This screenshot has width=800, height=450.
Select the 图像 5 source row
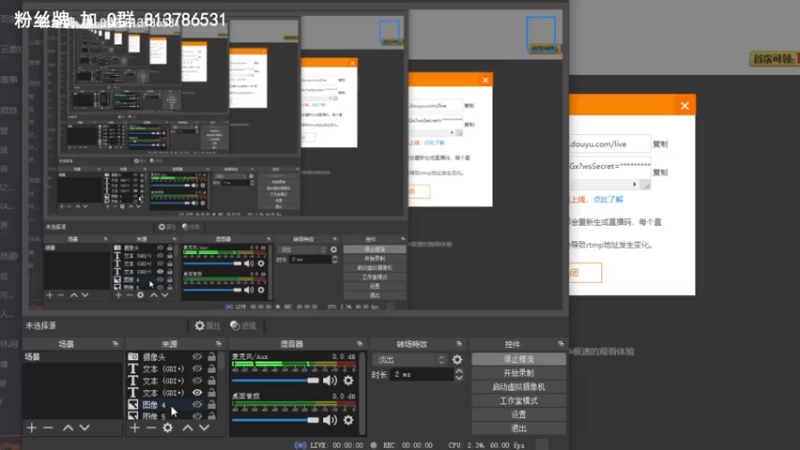pos(172,416)
